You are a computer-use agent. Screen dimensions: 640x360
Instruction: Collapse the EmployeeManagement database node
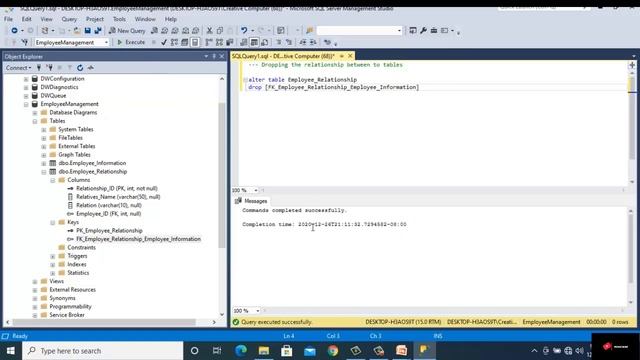[26, 104]
